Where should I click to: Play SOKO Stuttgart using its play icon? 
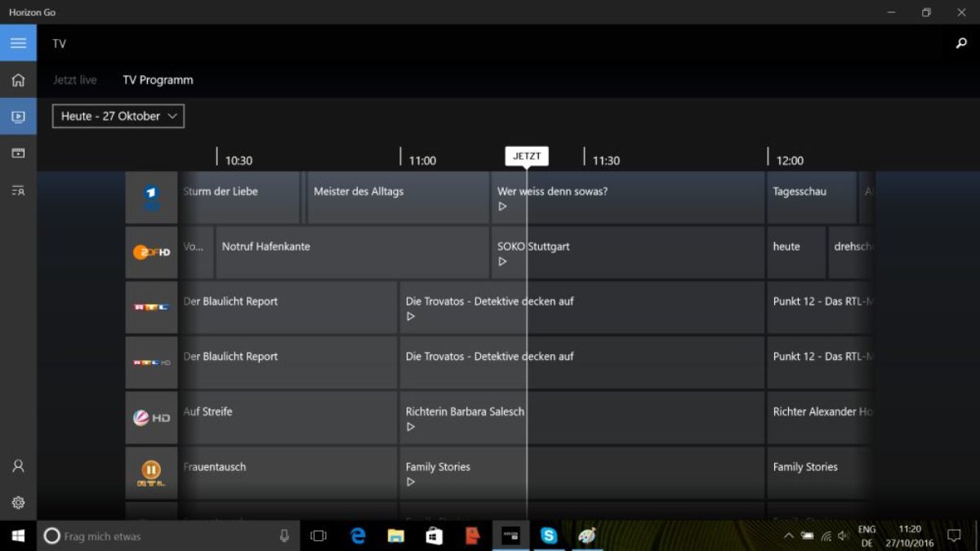(503, 262)
